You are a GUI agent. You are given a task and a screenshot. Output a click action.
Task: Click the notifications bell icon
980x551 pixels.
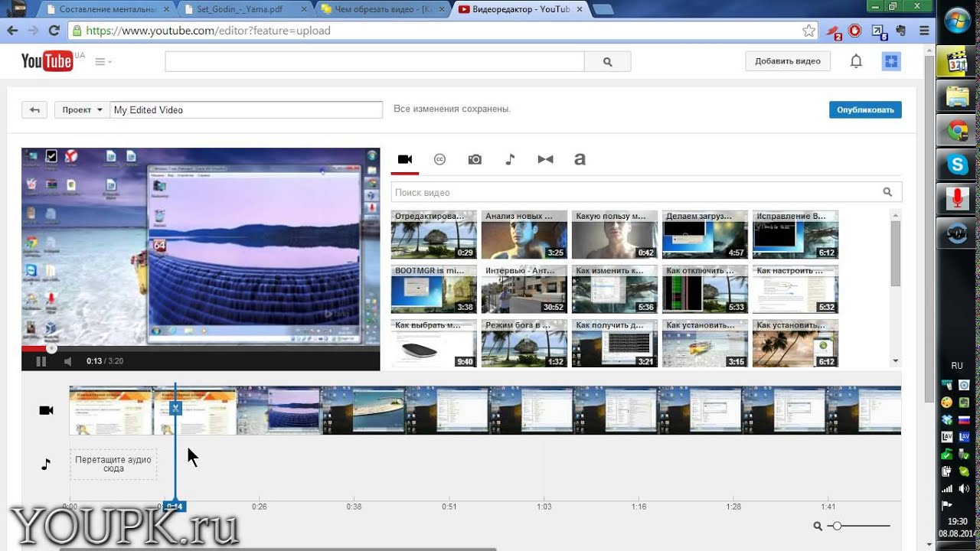pyautogui.click(x=856, y=61)
